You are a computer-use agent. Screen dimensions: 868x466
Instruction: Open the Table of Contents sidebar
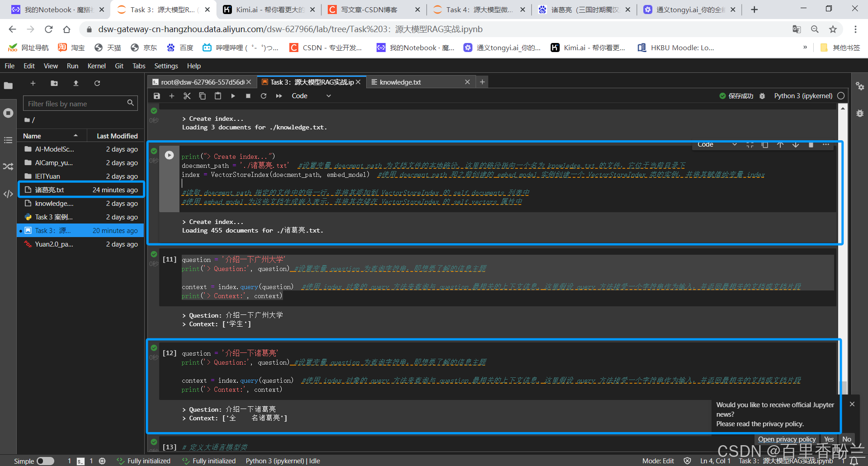point(8,140)
